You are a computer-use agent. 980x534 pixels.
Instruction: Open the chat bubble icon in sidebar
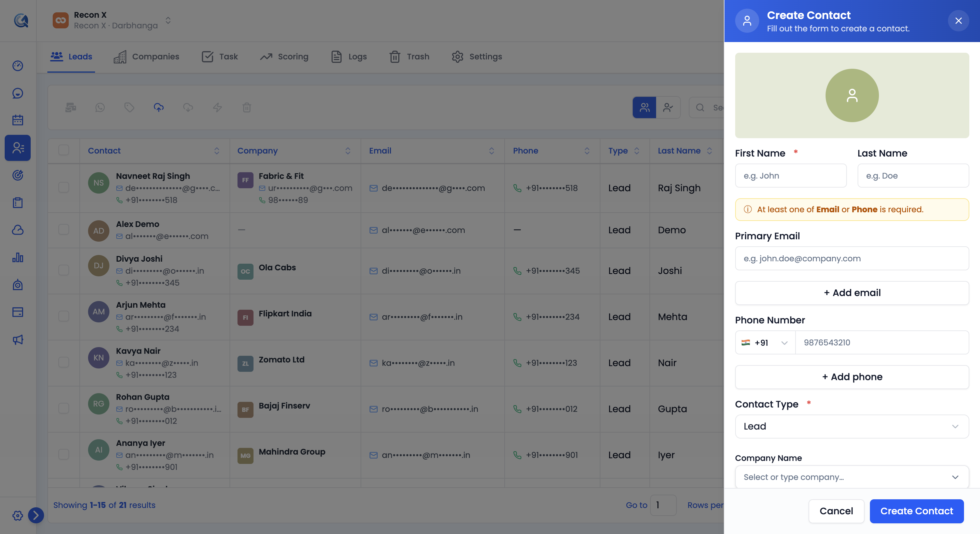coord(17,93)
